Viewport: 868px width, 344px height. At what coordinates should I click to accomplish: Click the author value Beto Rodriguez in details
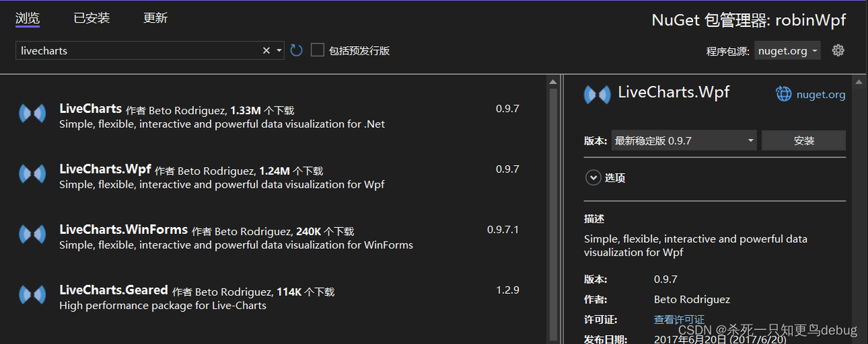[692, 299]
